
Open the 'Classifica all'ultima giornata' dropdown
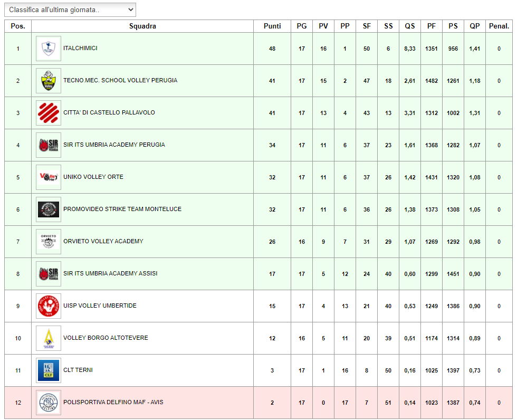point(70,10)
